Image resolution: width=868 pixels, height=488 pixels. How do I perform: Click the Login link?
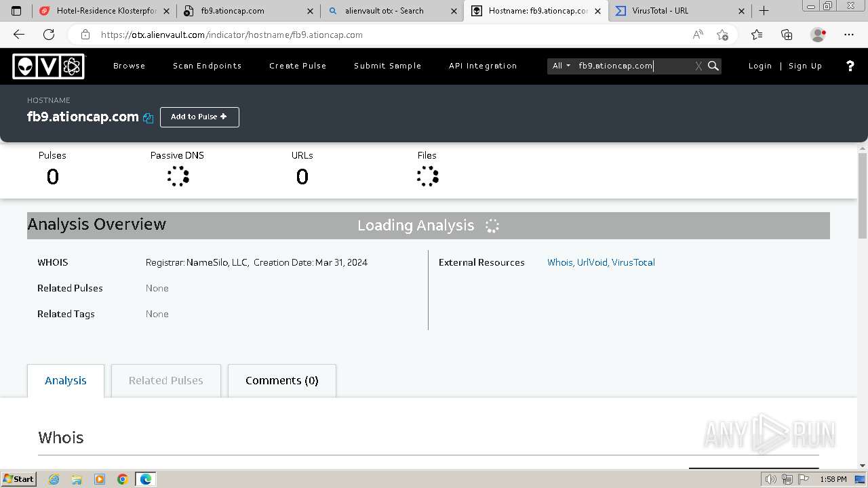click(x=760, y=66)
